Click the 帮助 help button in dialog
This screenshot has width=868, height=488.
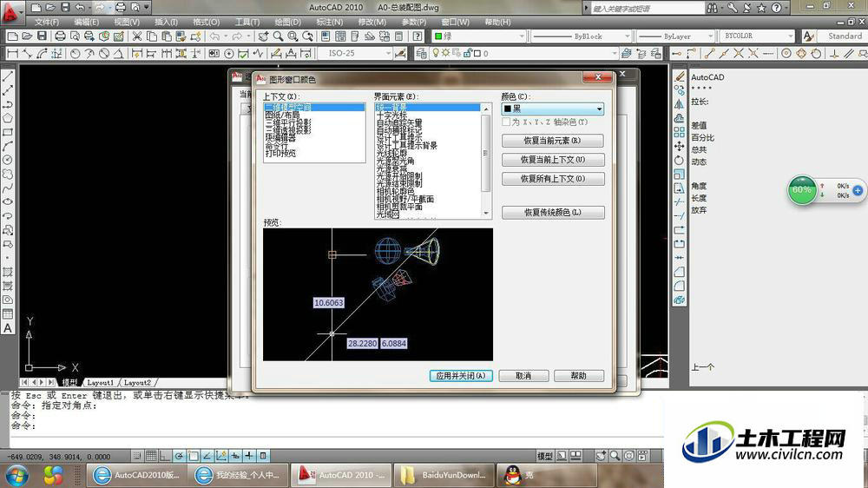(x=578, y=376)
